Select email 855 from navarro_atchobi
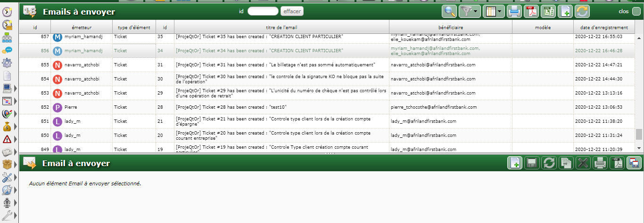 281,65
